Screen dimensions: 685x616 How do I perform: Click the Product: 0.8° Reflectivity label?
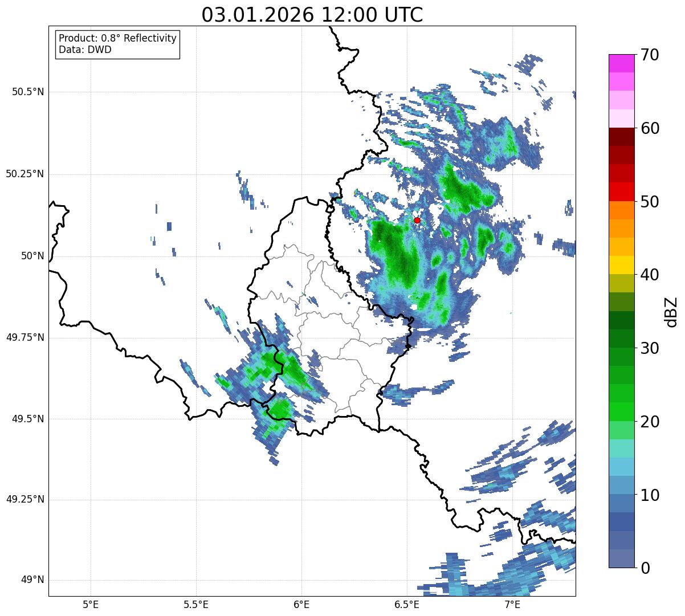[118, 38]
